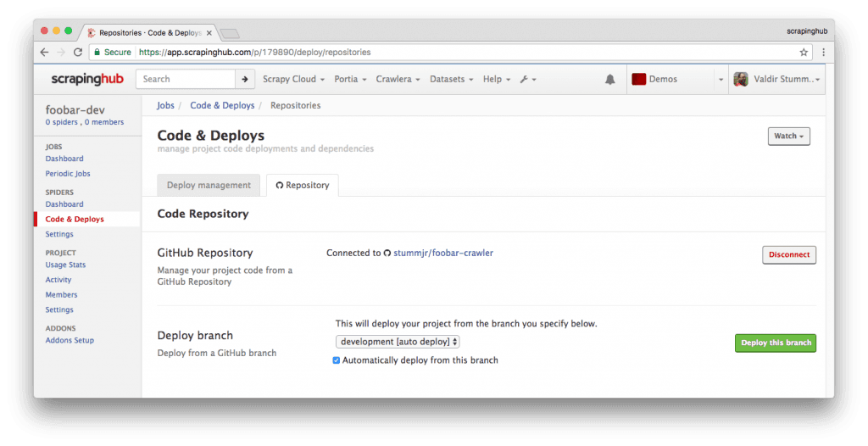Bookmark page with the star icon
Screen dimensions: 868x446
coord(804,52)
